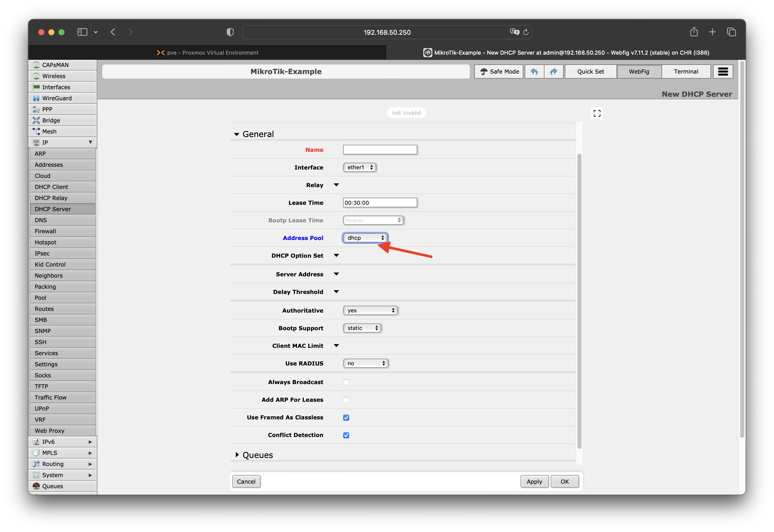774x532 pixels.
Task: Click the Cancel button
Action: coord(246,482)
